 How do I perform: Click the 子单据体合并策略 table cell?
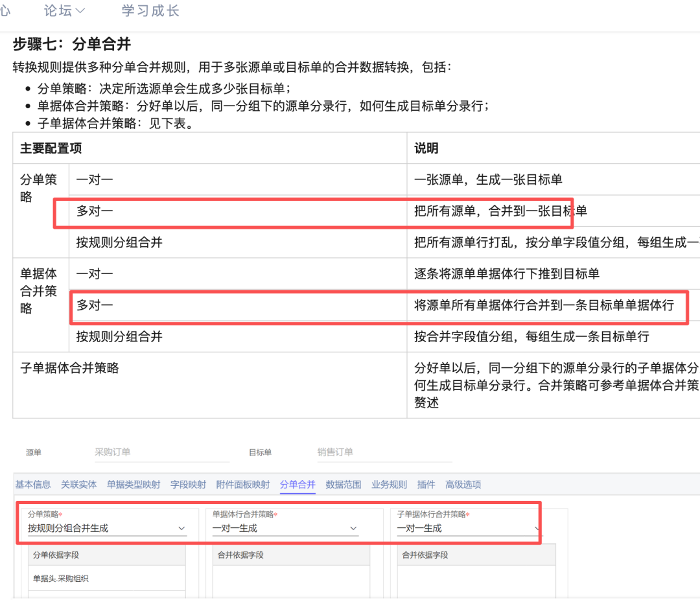pos(210,386)
